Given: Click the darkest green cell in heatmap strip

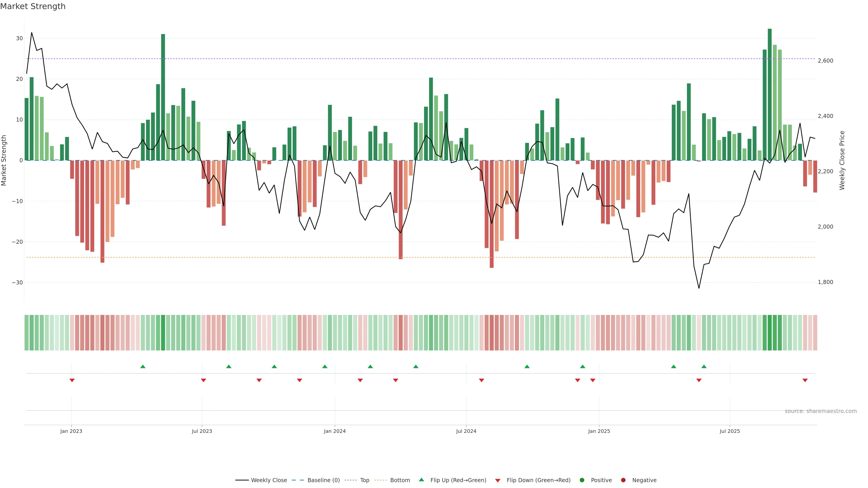Looking at the screenshot, I should [770, 333].
